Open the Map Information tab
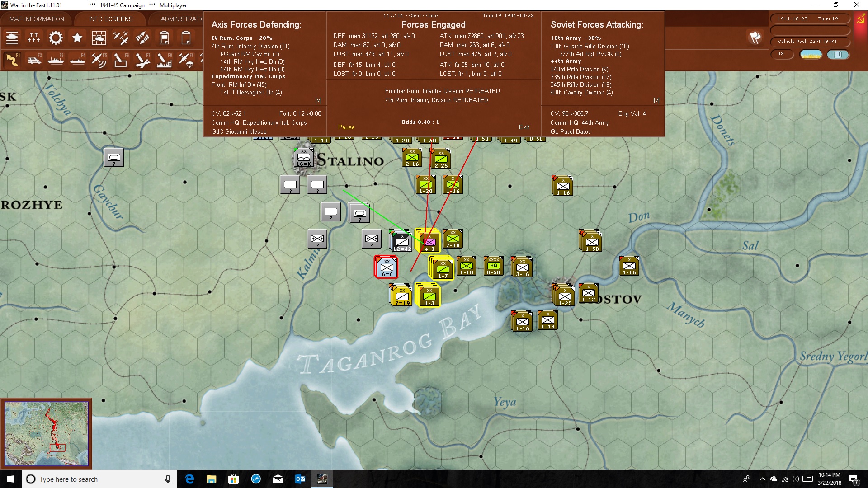The image size is (868, 488). pos(37,19)
